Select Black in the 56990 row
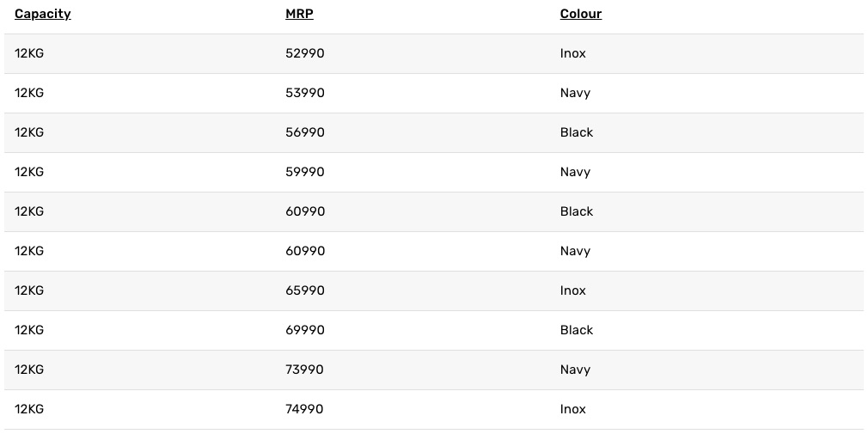This screenshot has height=434, width=868. tap(577, 132)
